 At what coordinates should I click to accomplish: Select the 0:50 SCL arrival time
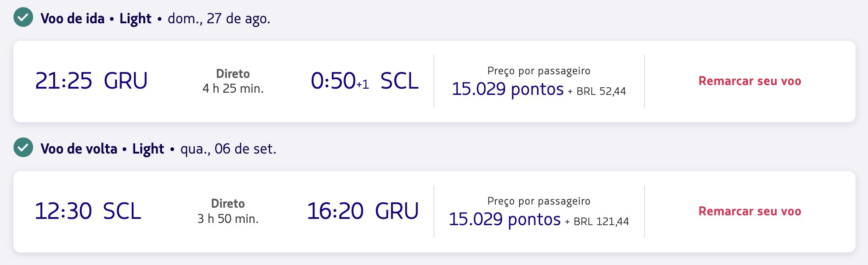point(365,81)
